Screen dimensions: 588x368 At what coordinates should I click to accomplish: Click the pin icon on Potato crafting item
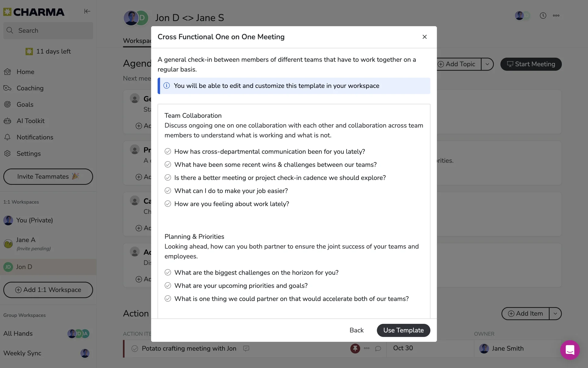(x=355, y=348)
